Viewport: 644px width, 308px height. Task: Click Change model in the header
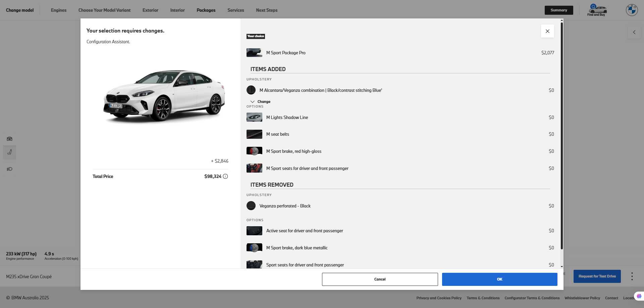(20, 10)
